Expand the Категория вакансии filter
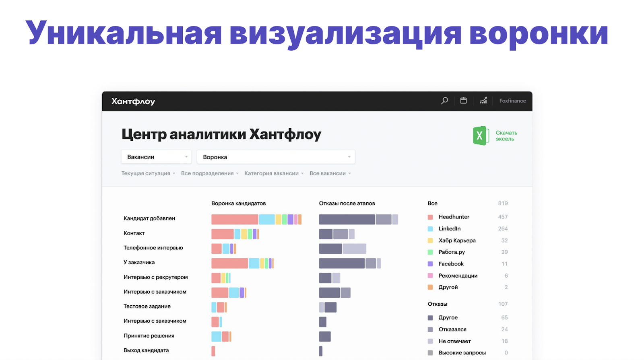The width and height of the screenshot is (644, 360). pyautogui.click(x=274, y=173)
